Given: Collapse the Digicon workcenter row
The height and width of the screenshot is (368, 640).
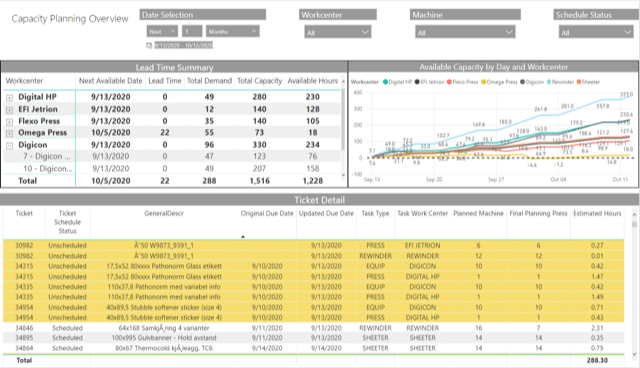Looking at the screenshot, I should [x=9, y=145].
